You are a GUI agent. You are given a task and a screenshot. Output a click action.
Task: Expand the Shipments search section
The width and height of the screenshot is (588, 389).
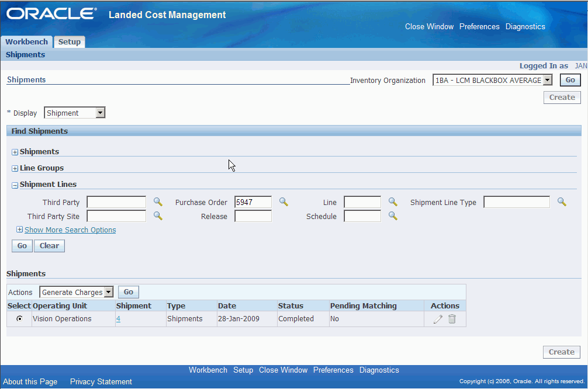15,152
